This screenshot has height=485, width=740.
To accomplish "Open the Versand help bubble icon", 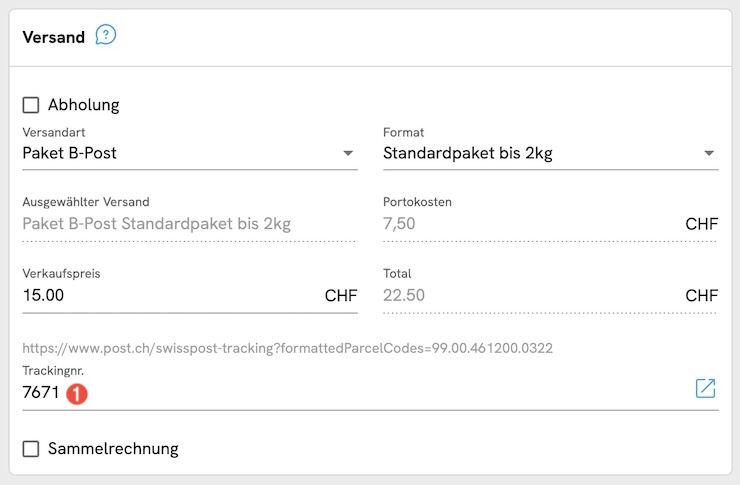I will [106, 36].
